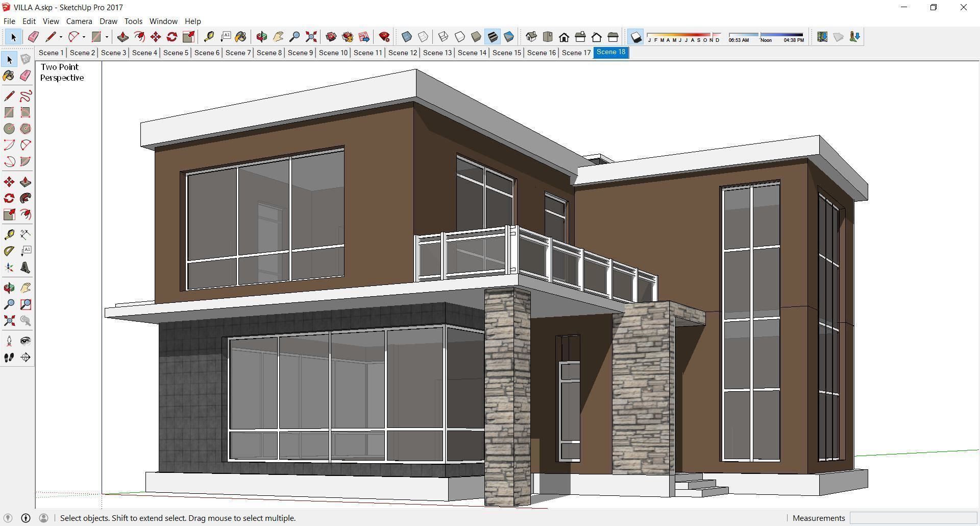The height and width of the screenshot is (526, 980).
Task: Select the Rotated Rectangle tool
Action: [x=26, y=112]
